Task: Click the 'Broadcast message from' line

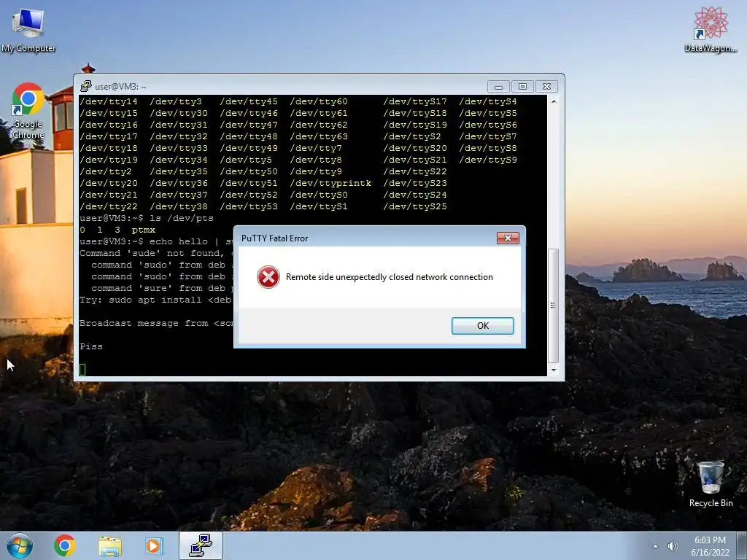Action: point(156,323)
